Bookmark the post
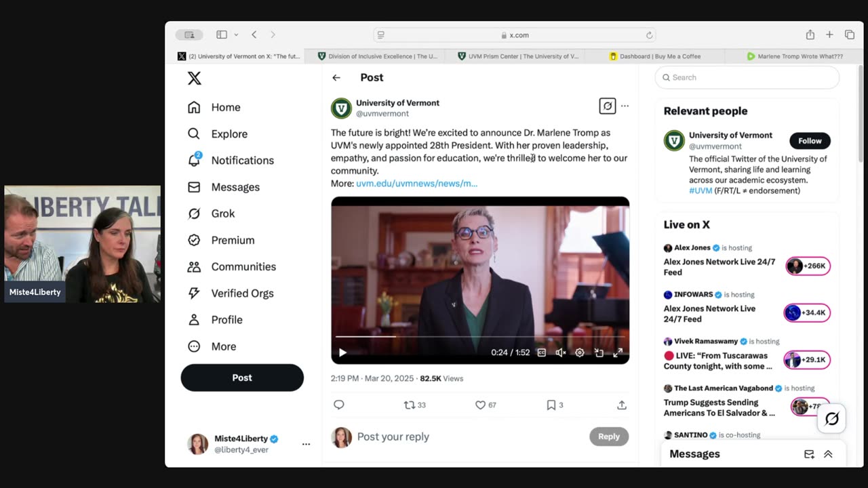The width and height of the screenshot is (868, 488). coord(555,405)
